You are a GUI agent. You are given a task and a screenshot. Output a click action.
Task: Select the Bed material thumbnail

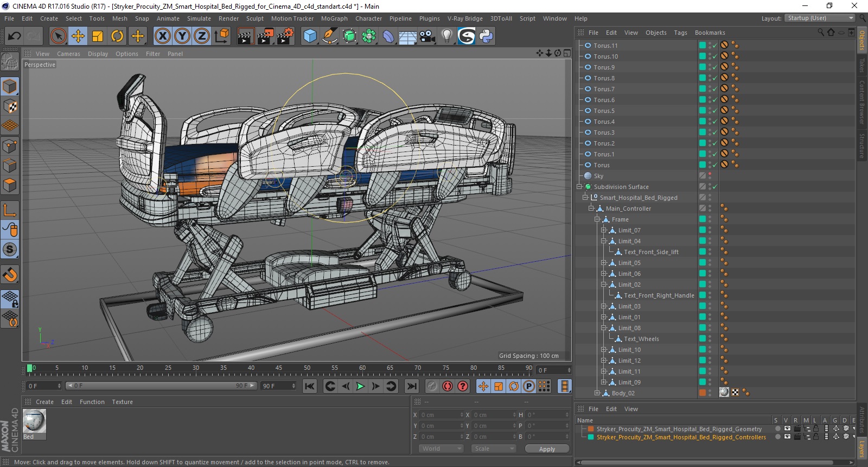click(x=34, y=421)
